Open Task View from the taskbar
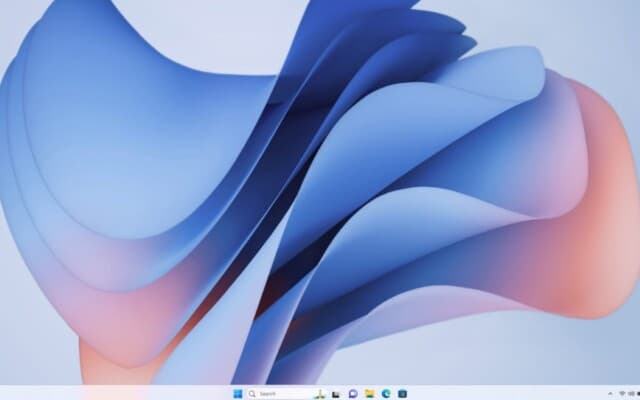 (336, 394)
